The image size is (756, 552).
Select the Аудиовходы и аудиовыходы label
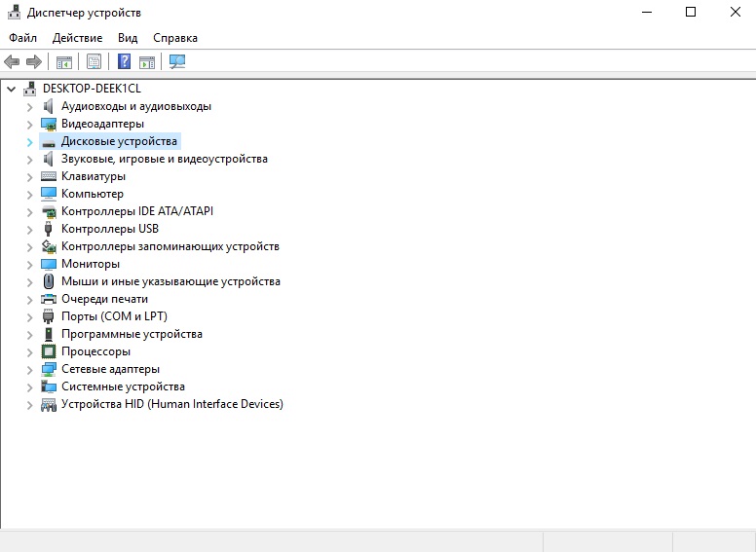[x=136, y=106]
